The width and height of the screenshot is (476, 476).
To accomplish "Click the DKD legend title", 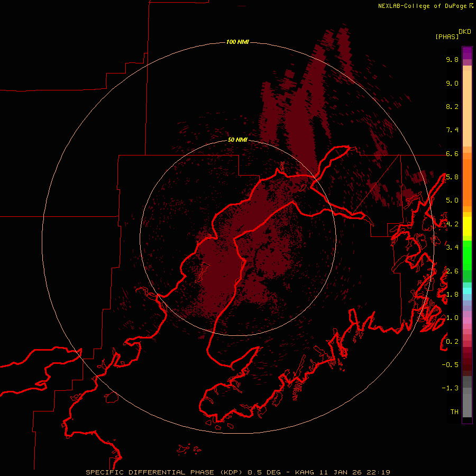I will [x=465, y=31].
